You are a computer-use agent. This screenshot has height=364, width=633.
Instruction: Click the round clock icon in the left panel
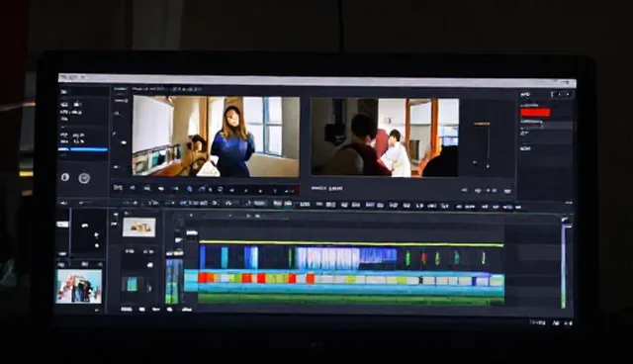pyautogui.click(x=84, y=178)
